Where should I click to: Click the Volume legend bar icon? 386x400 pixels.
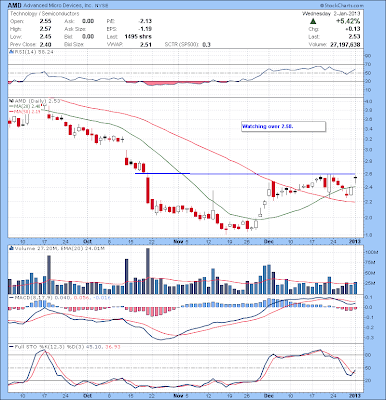[11, 248]
